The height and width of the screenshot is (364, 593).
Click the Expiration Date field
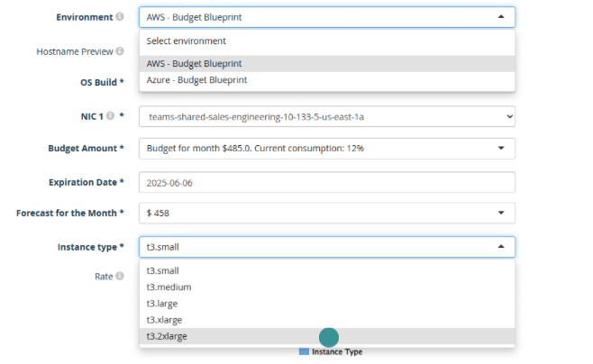(327, 183)
